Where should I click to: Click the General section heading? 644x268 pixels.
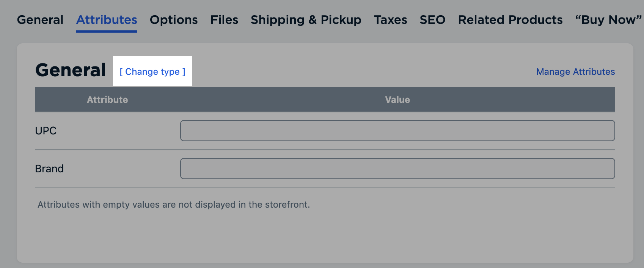(71, 70)
